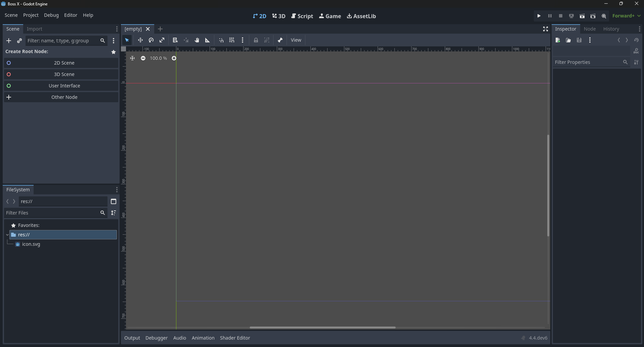Screen dimensions: 644x347
Task: Click the Pause running project button
Action: (x=550, y=16)
